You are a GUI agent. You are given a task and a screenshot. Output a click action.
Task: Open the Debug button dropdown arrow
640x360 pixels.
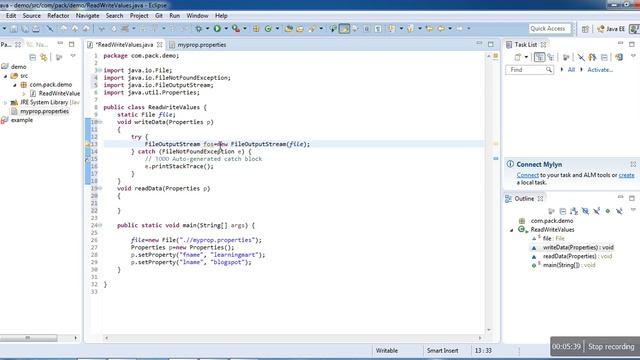[x=207, y=29]
